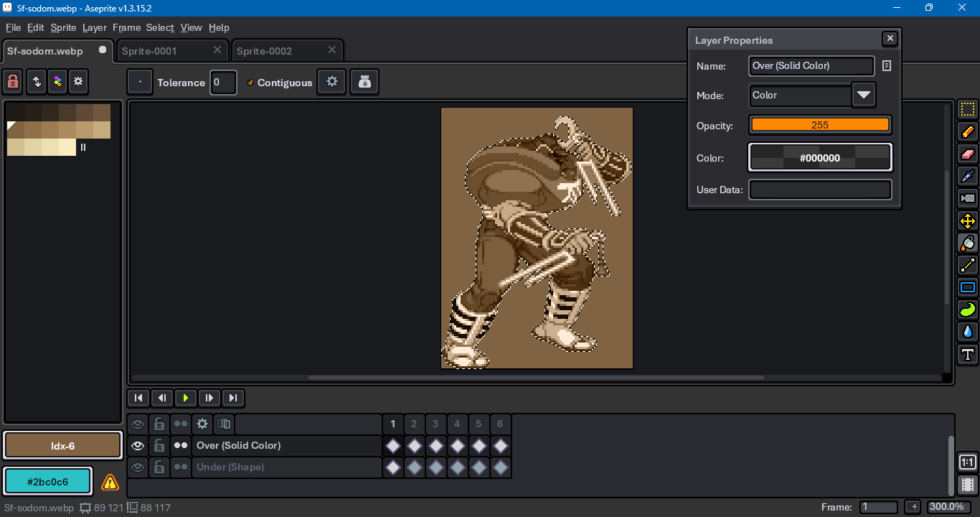Open the blend Mode dropdown arrow
This screenshot has width=980, height=517.
point(863,95)
